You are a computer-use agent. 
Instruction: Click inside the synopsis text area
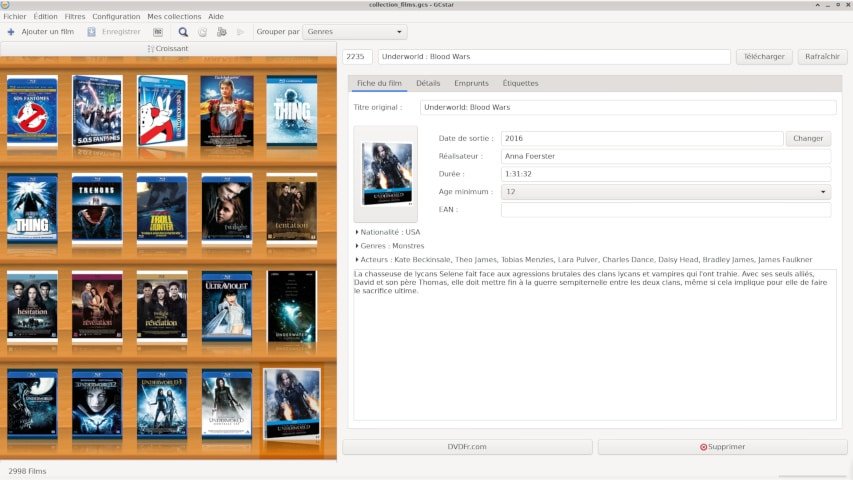pos(595,344)
